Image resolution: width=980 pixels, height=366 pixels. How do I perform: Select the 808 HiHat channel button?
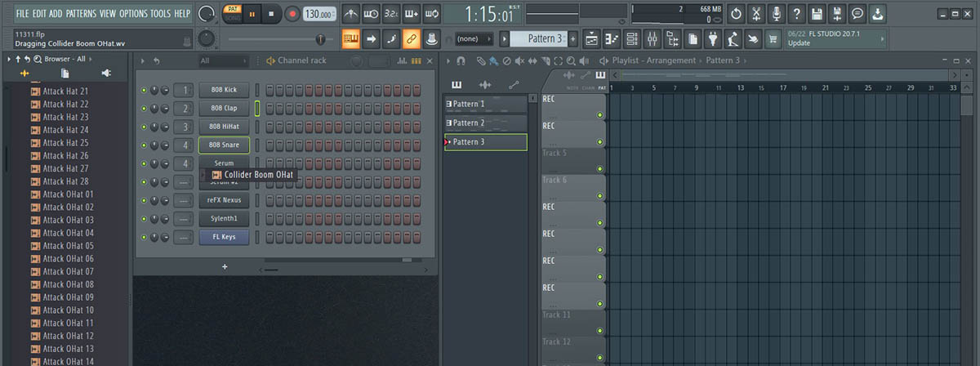point(224,127)
